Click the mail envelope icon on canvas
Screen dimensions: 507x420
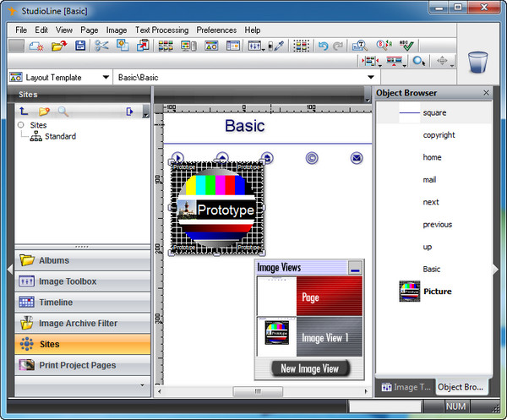(x=357, y=157)
